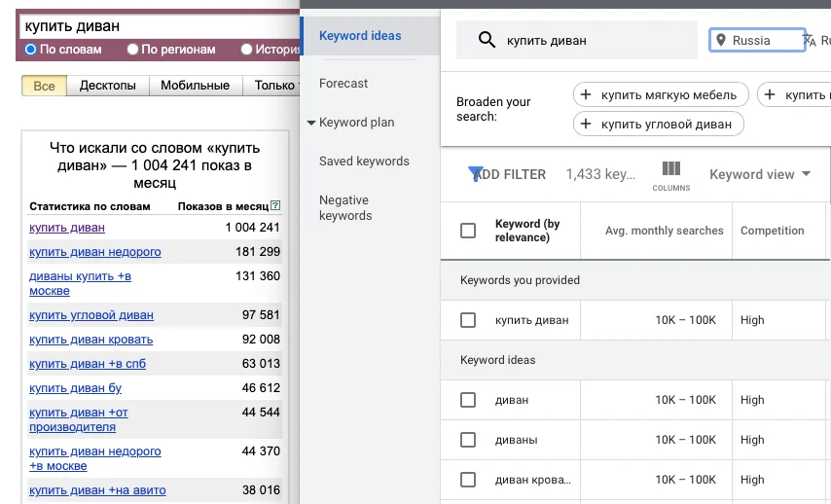
Task: Click the language translate icon
Action: 810,40
